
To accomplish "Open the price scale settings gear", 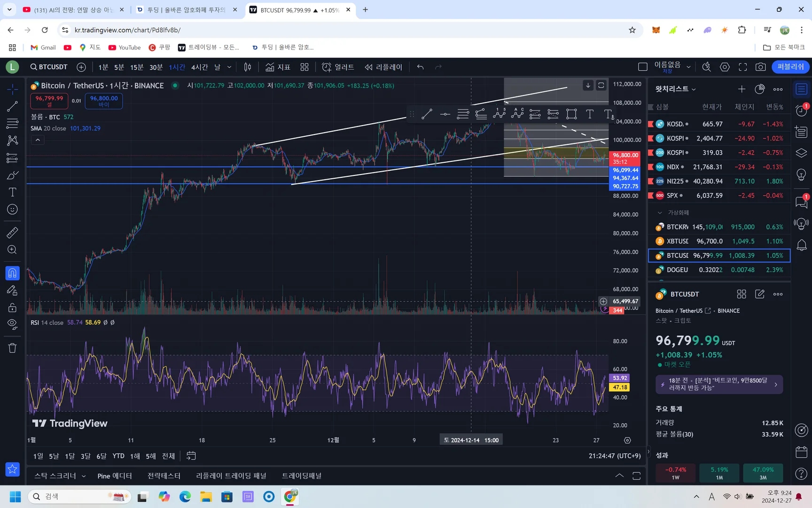I will point(627,440).
